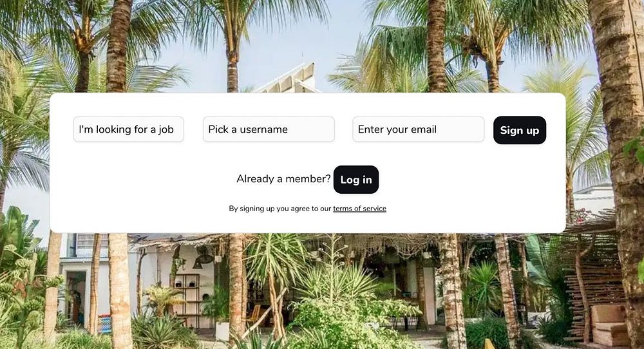The width and height of the screenshot is (644, 349).
Task: Click the black Log in button
Action: point(356,180)
